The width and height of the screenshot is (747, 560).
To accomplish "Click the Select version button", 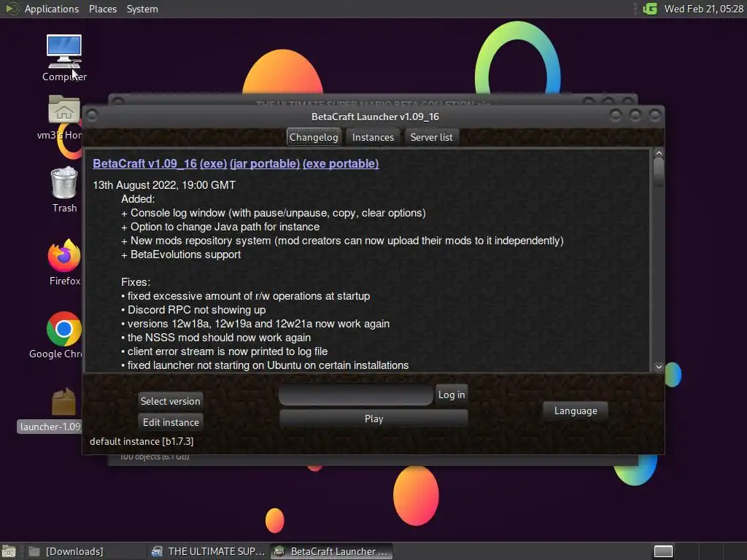I will click(170, 401).
